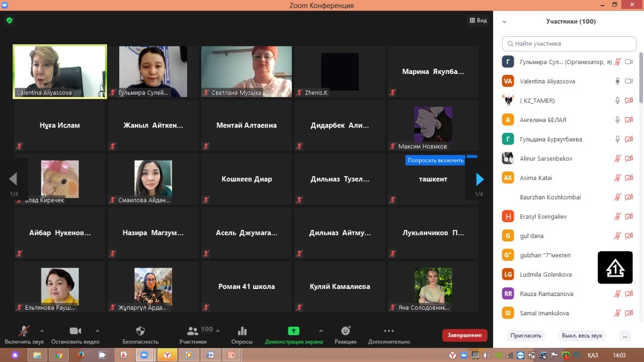644x362 pixels.
Task: Start Демонстрация экрана screen share
Action: point(294,335)
